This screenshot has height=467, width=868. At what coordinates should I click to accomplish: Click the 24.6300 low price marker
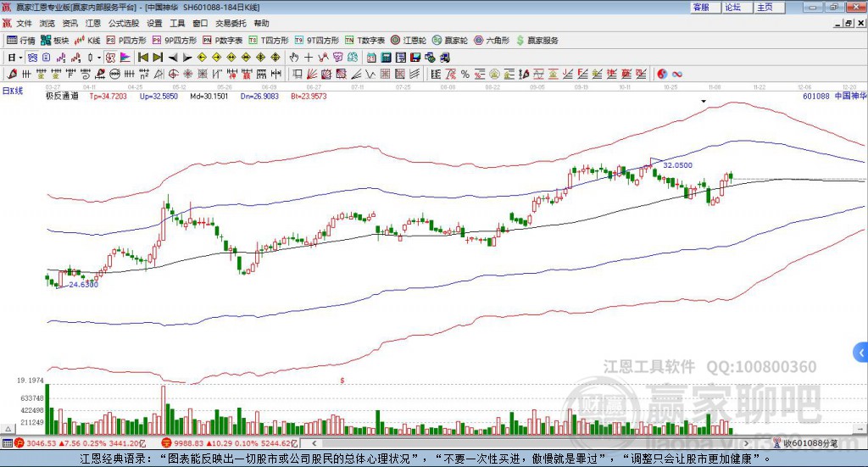pyautogui.click(x=84, y=285)
